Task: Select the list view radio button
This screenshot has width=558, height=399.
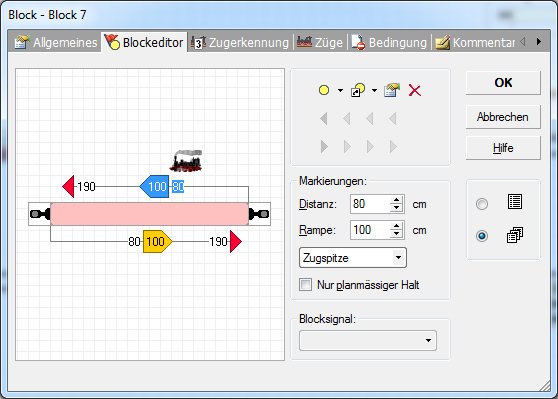Action: click(482, 204)
